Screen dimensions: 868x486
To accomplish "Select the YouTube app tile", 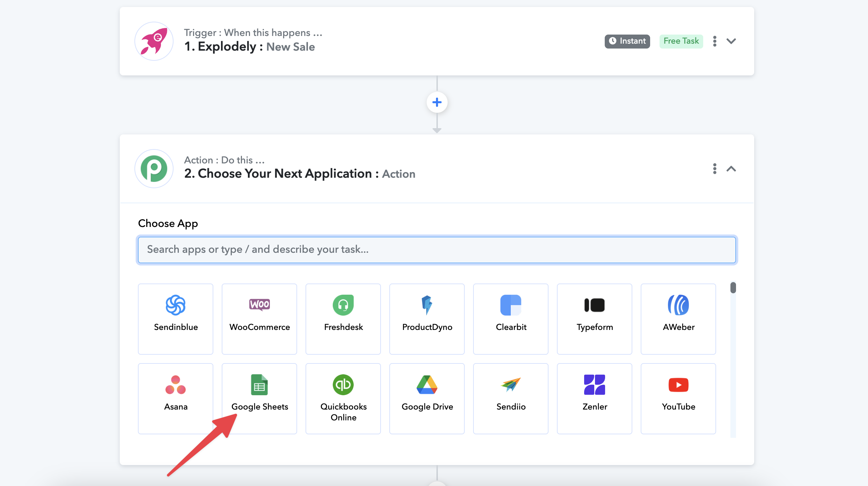I will coord(678,398).
